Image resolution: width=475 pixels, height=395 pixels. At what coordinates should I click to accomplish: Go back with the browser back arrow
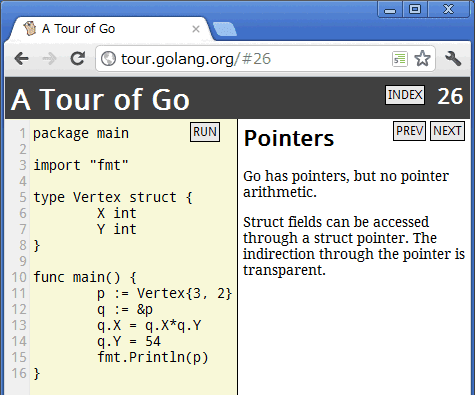[22, 59]
